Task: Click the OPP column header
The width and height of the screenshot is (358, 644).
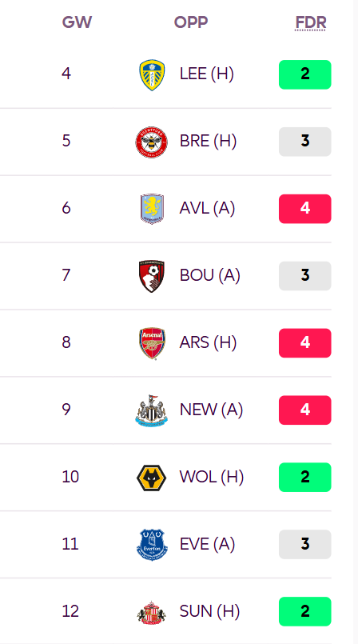Action: click(191, 22)
